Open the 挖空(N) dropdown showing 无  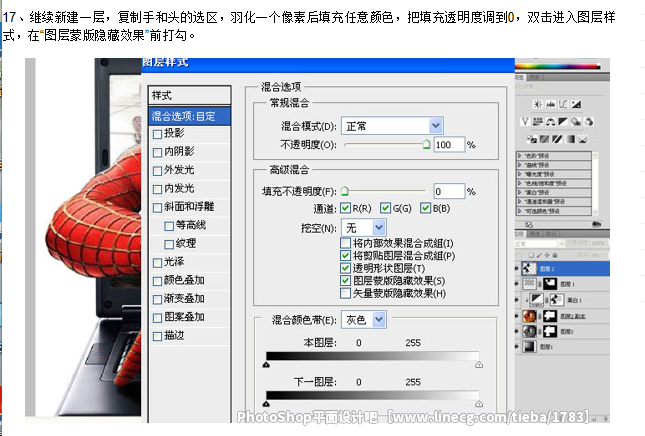click(364, 227)
